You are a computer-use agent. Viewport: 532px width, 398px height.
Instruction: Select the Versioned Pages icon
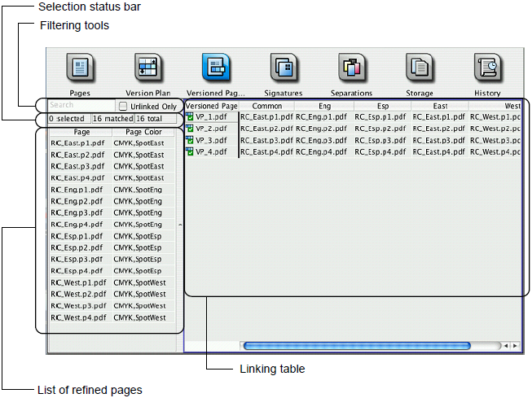click(x=216, y=68)
